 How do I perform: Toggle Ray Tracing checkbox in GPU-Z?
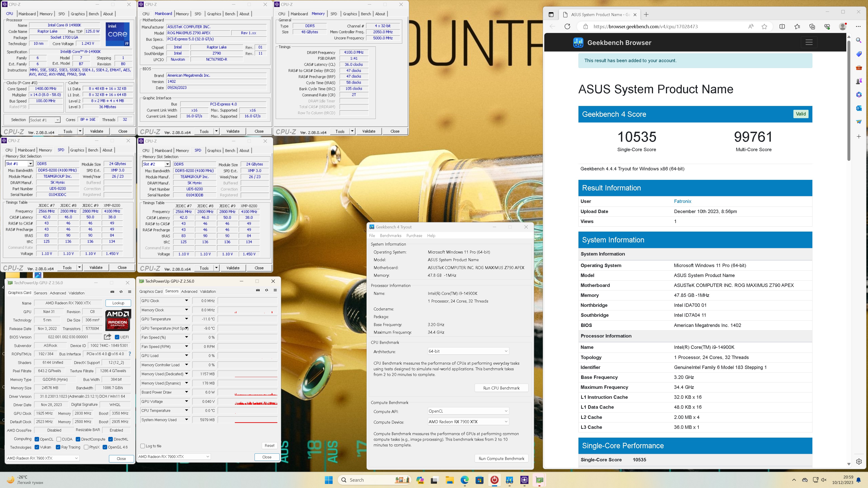(58, 447)
